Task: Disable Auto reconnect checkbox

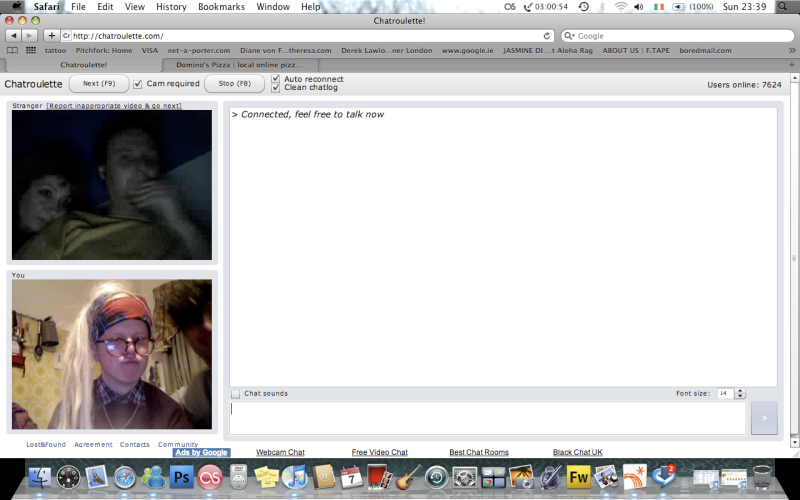Action: tap(276, 79)
